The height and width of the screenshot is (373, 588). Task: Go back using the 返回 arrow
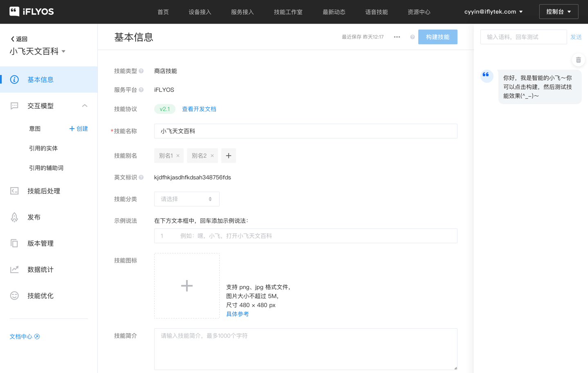coord(19,39)
